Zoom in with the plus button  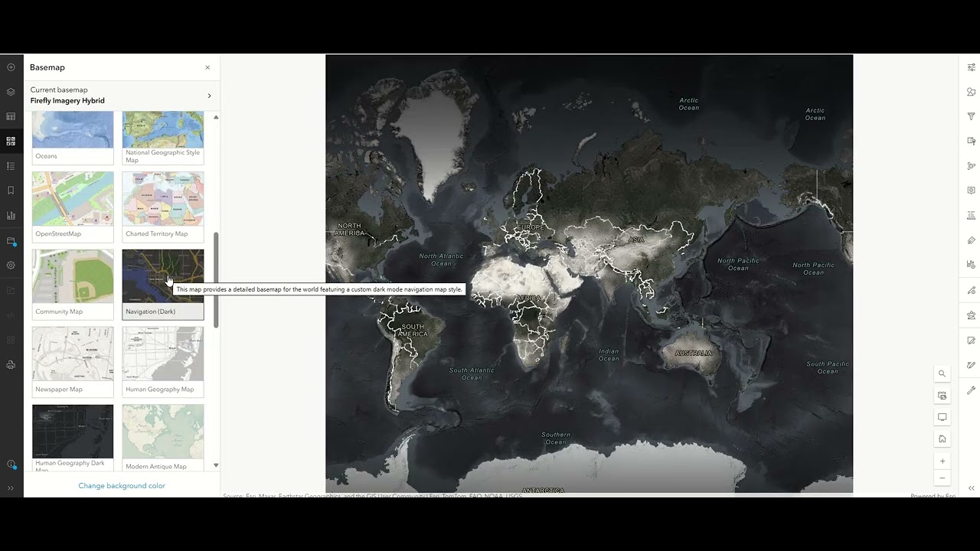942,461
